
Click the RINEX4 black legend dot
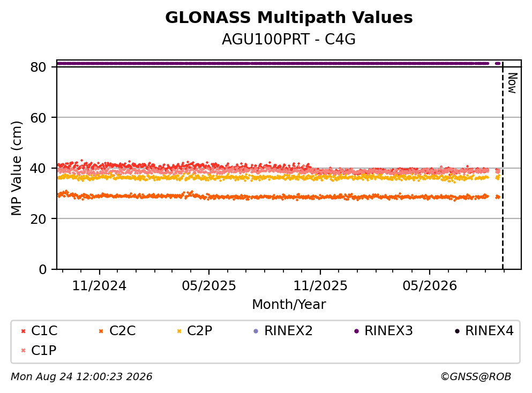click(x=457, y=331)
